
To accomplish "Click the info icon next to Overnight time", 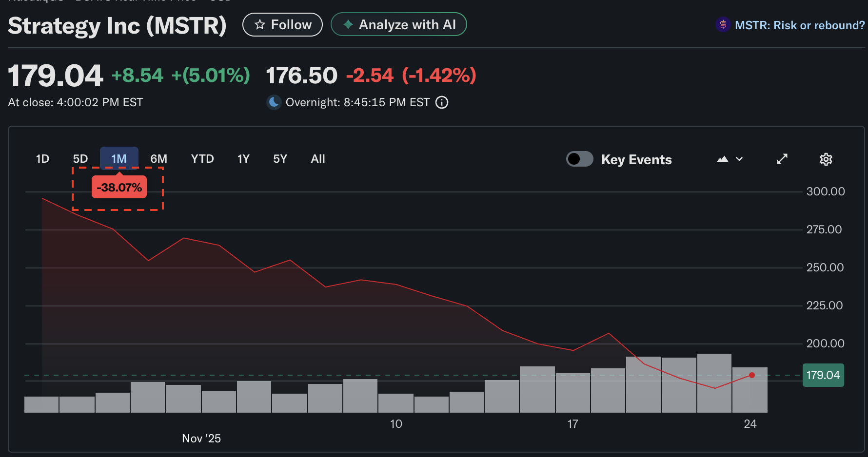I will pyautogui.click(x=442, y=102).
